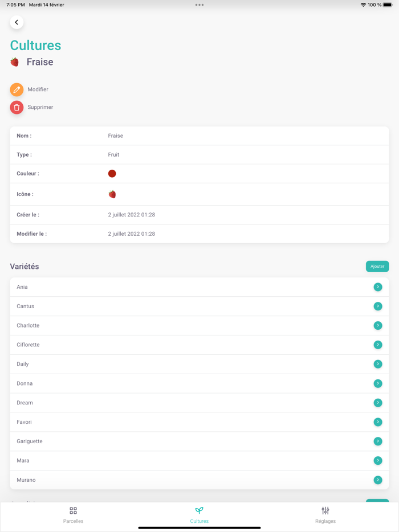Click the Créer le date value
This screenshot has width=399, height=532.
point(132,215)
